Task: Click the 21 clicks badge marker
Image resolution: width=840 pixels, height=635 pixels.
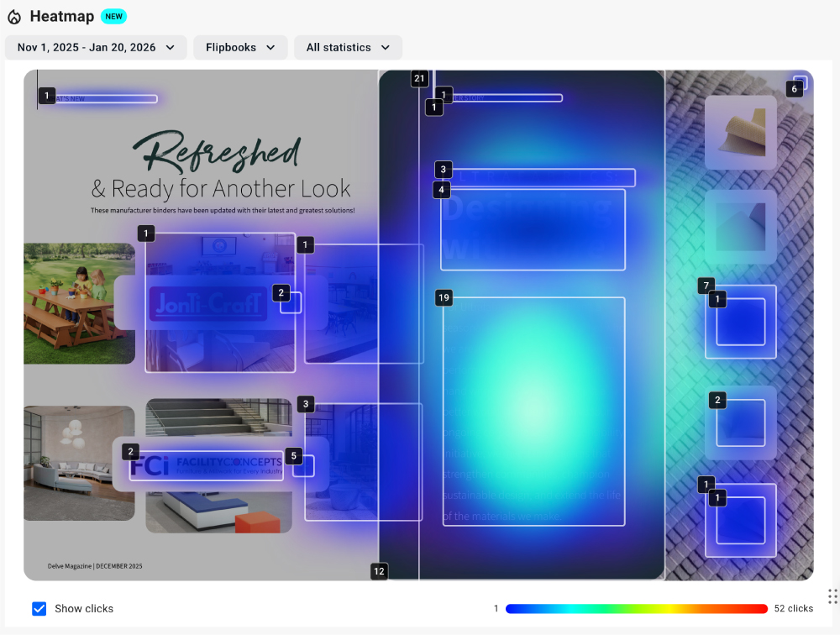Action: tap(420, 79)
